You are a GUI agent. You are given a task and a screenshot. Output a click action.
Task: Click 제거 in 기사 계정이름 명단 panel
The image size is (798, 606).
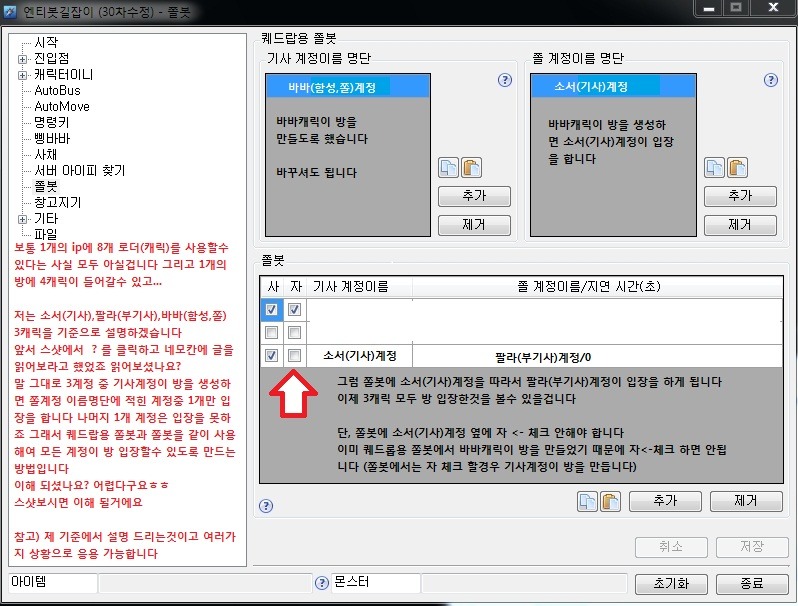click(474, 225)
